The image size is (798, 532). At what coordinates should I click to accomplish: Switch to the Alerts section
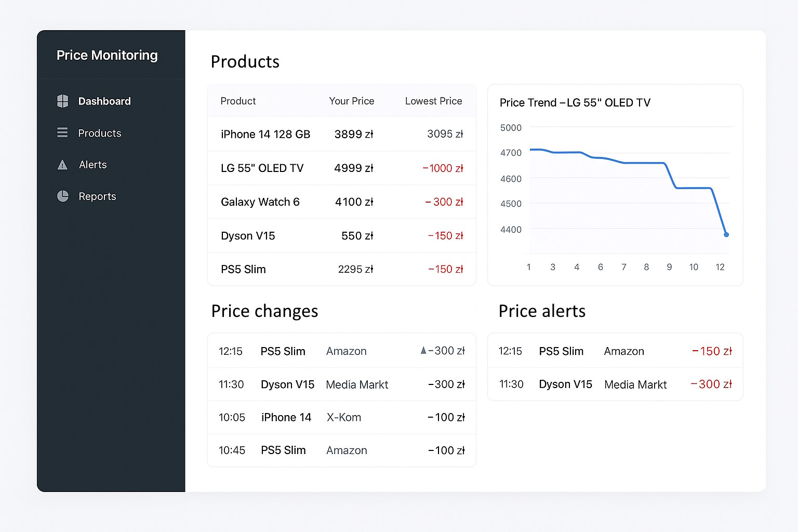[x=92, y=165]
